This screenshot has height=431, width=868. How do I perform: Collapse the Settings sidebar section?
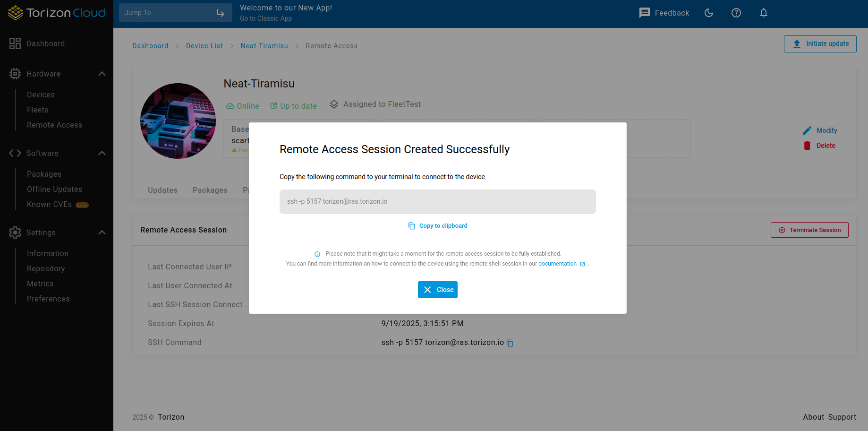(102, 233)
